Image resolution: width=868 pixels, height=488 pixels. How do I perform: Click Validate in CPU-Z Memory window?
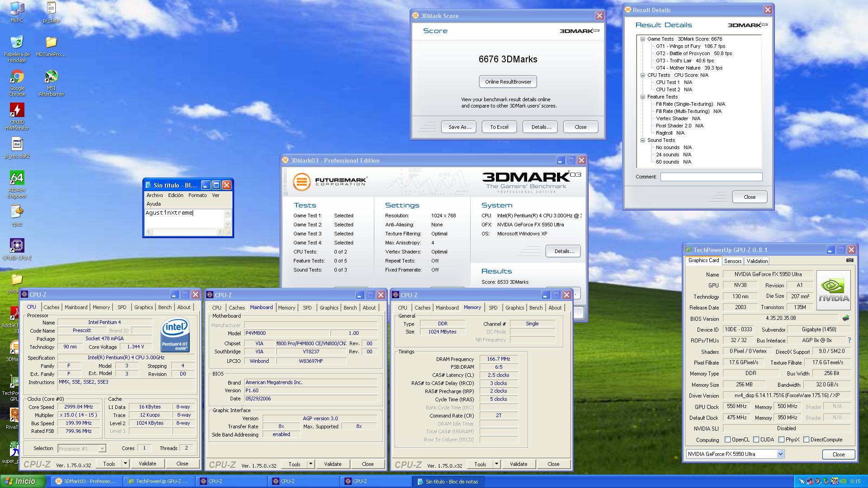(x=519, y=464)
